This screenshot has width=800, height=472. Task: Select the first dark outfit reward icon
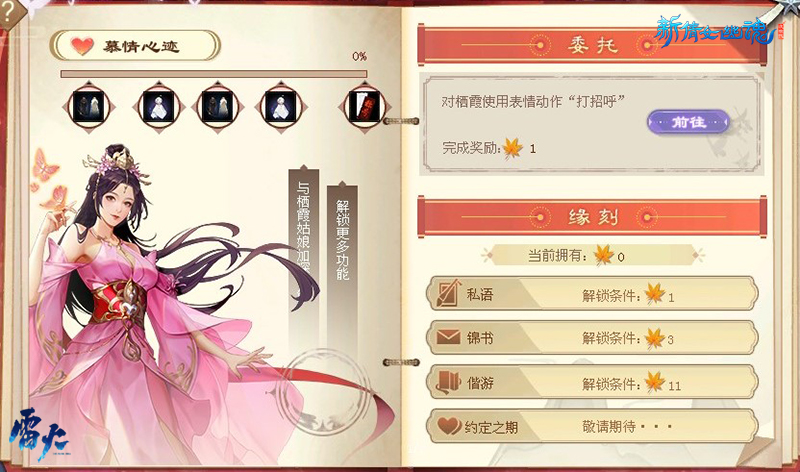click(89, 107)
